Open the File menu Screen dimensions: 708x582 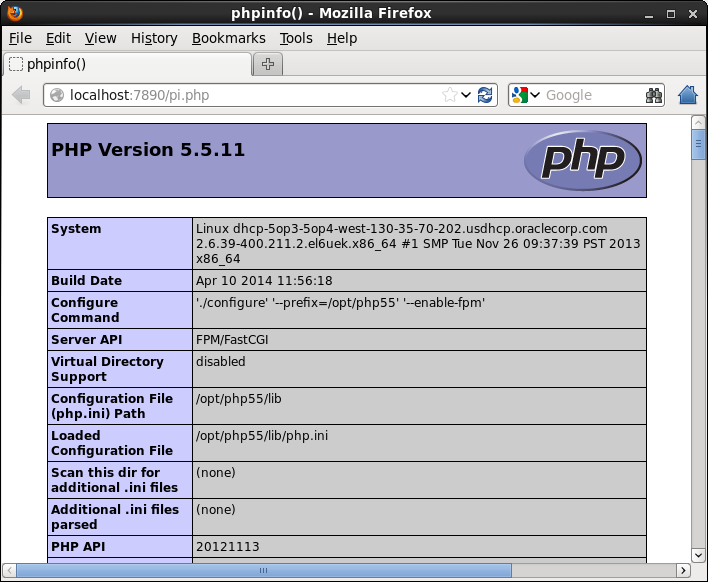[x=20, y=38]
